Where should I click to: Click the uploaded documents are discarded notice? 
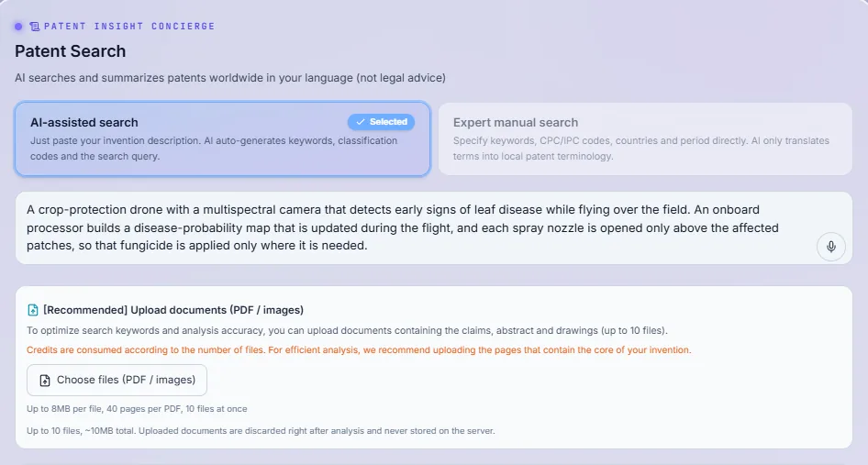(261, 431)
